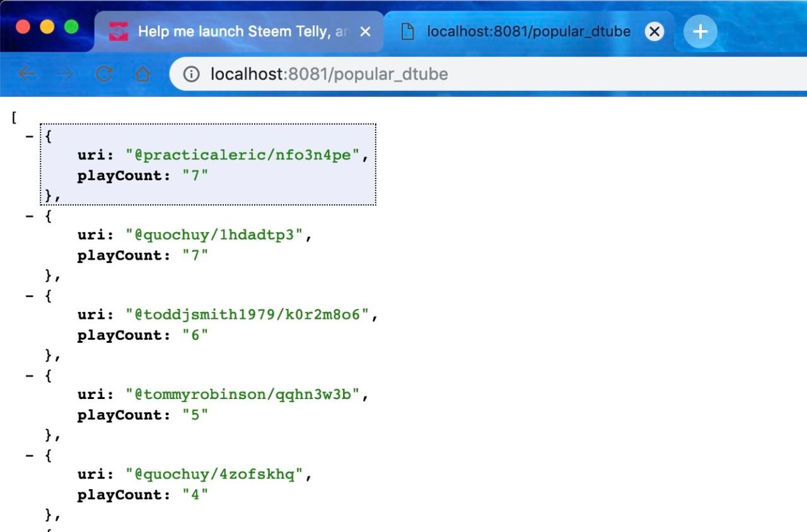The height and width of the screenshot is (532, 807).
Task: Click the uri key of @practicaleric entry
Action: coord(96,156)
